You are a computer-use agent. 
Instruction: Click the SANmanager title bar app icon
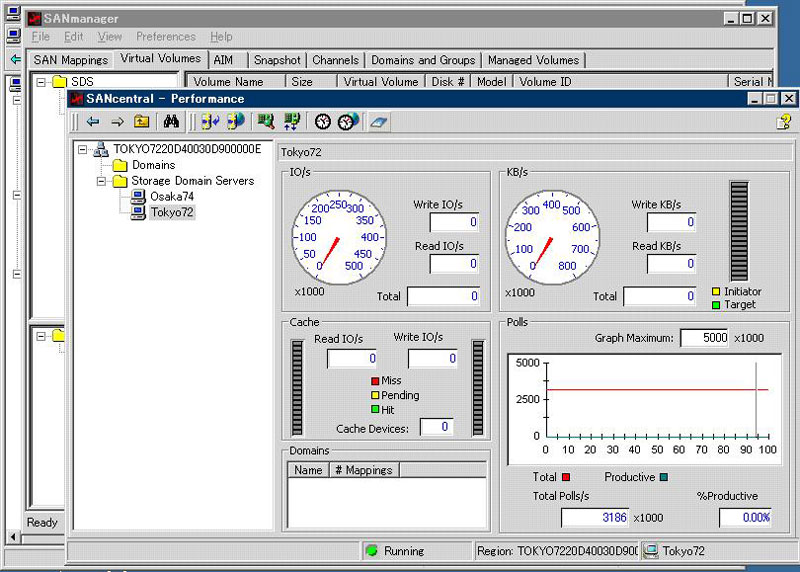point(34,19)
